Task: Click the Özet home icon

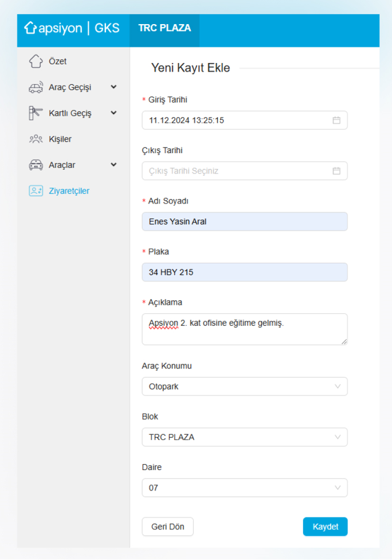Action: 36,61
